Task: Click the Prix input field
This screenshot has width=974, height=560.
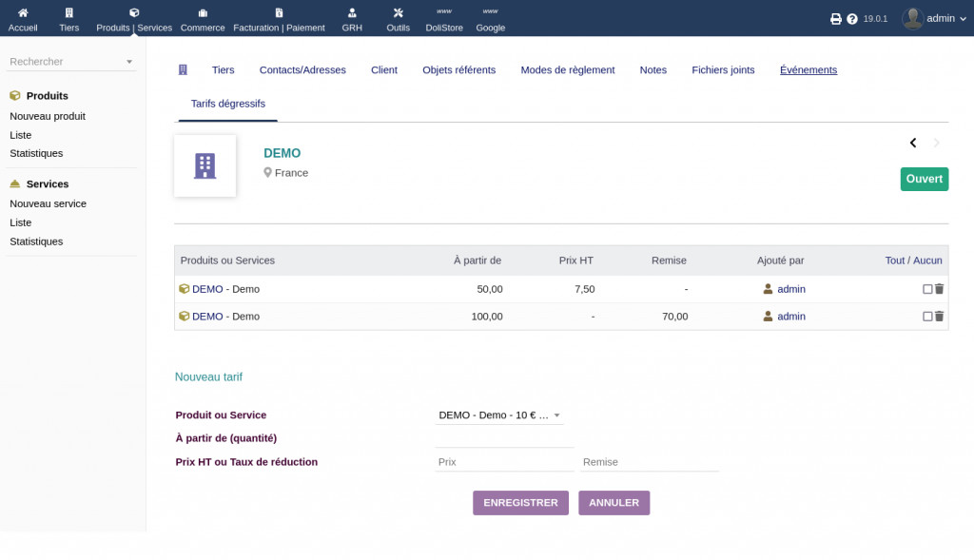Action: coord(504,462)
